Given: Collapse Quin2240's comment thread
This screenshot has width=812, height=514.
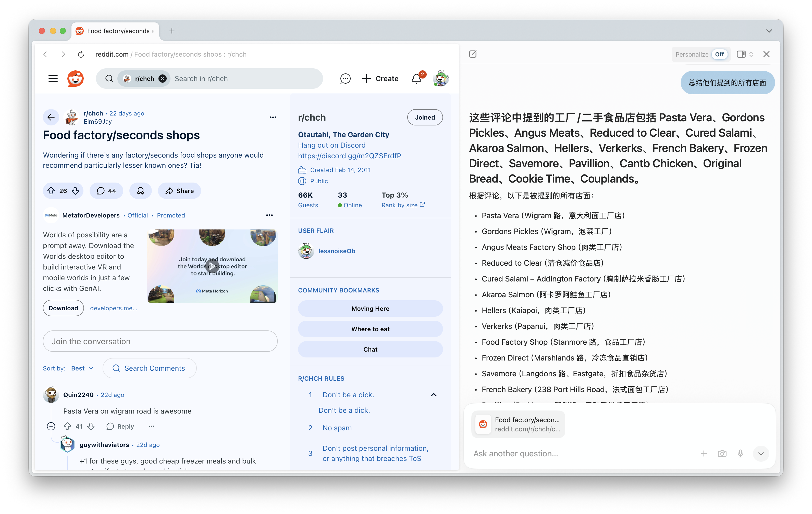Looking at the screenshot, I should (x=51, y=426).
